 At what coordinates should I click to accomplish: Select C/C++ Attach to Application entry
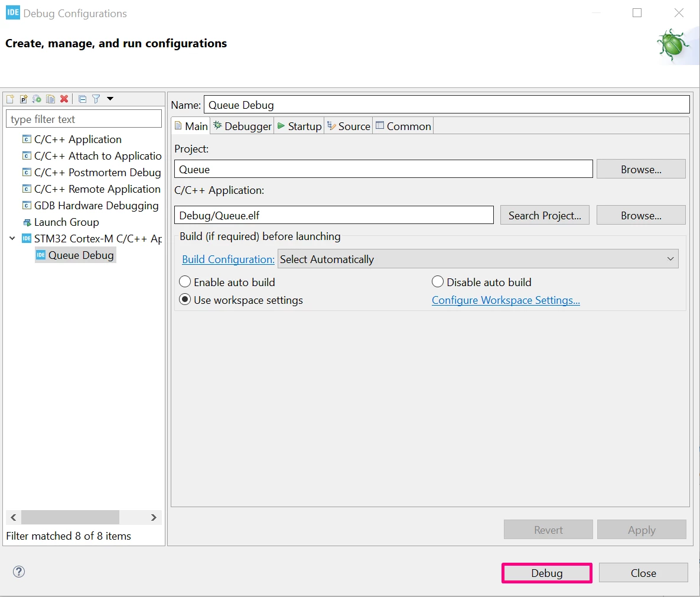(x=98, y=156)
